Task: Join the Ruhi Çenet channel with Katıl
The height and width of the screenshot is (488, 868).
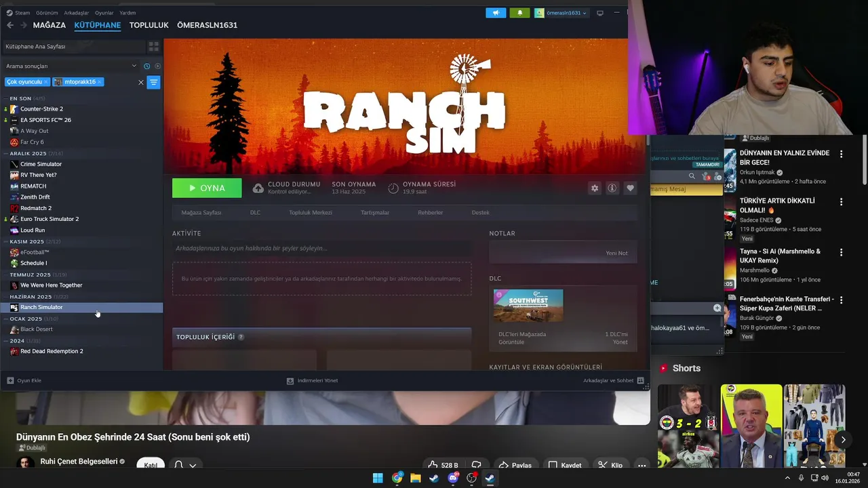Action: point(151,465)
